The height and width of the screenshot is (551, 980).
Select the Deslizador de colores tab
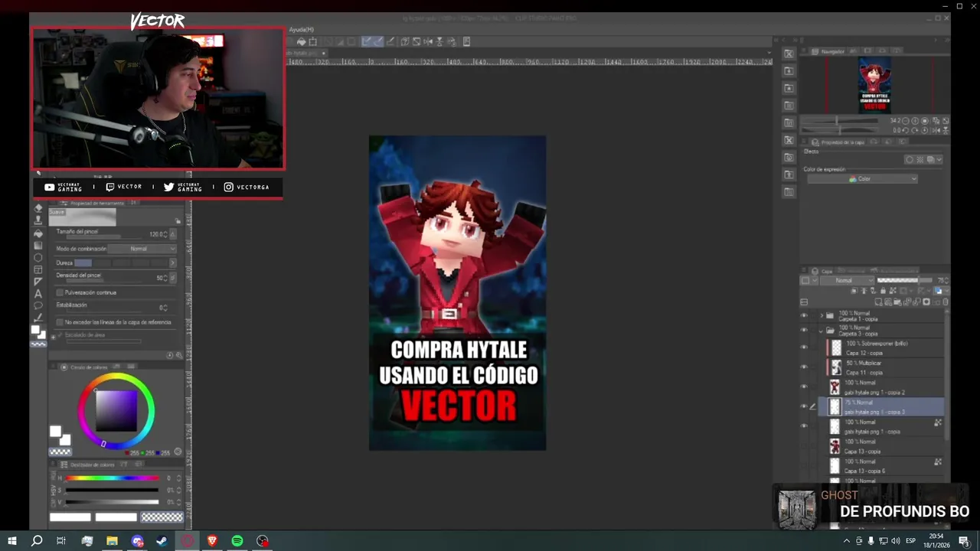point(87,465)
